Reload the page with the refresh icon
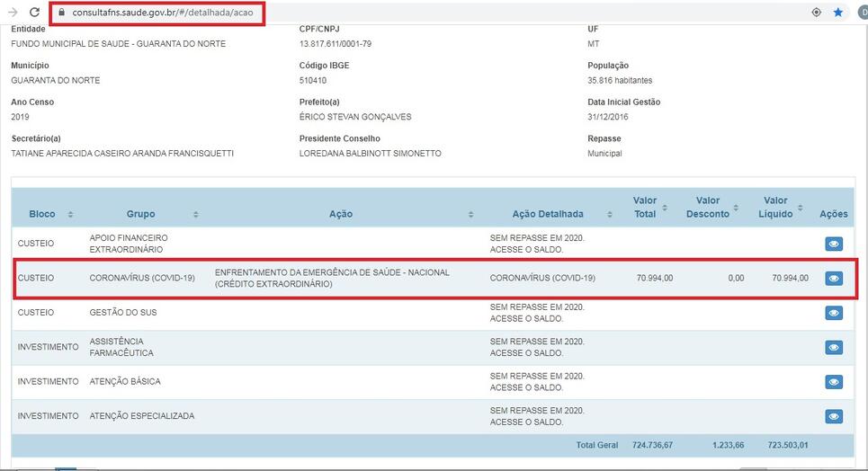Screen dimensions: 868x471 pyautogui.click(x=34, y=13)
